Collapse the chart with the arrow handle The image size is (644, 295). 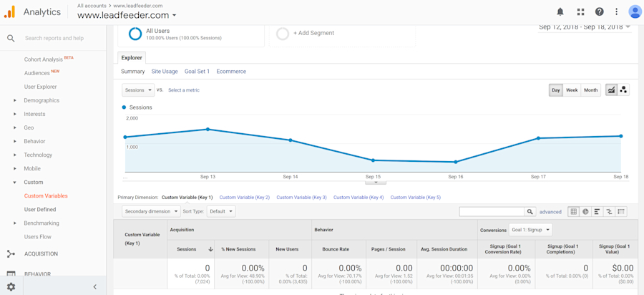376,182
